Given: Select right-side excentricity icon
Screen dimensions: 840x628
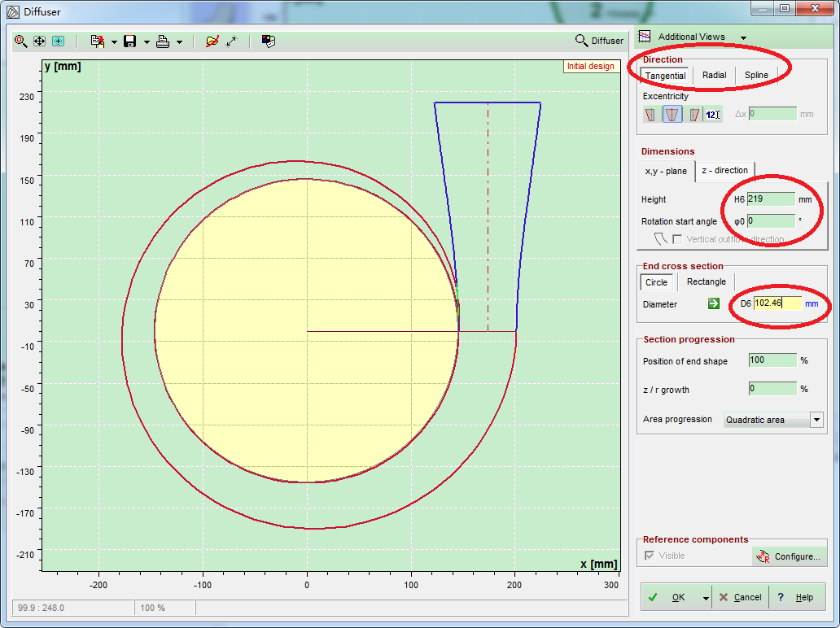Looking at the screenshot, I should (693, 115).
